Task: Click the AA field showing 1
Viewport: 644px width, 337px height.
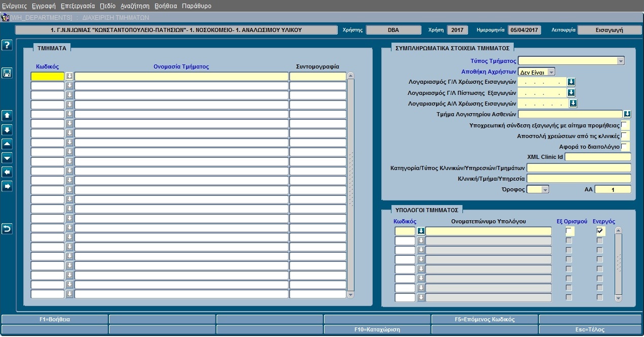Action: coord(613,189)
